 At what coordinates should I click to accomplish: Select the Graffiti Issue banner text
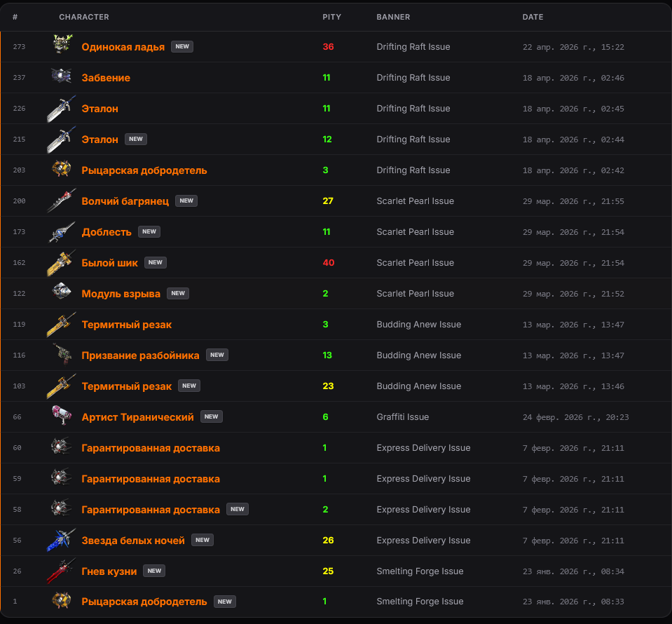[x=402, y=417]
